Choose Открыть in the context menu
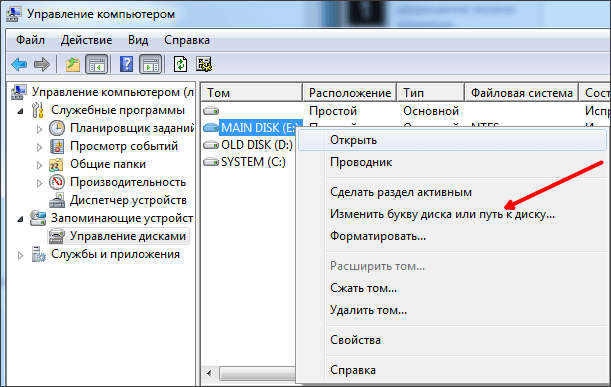 [x=452, y=140]
